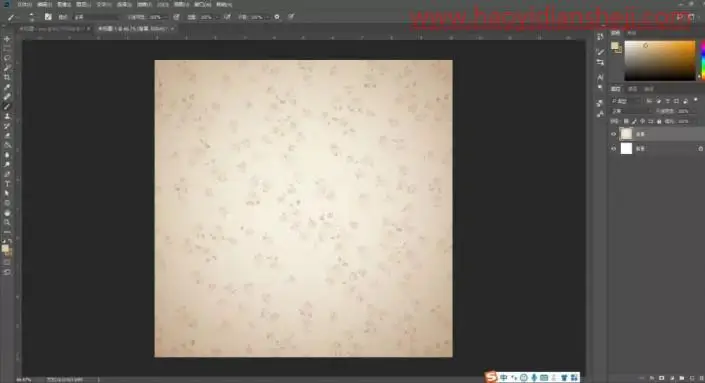Select the Eyedropper tool
Image resolution: width=705 pixels, height=383 pixels.
[x=7, y=87]
